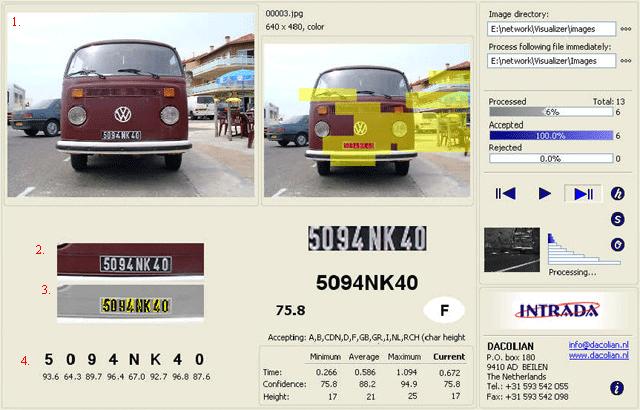Viewport: 640px width, 410px height.
Task: Click the '640 x 480, color' text
Action: [x=294, y=27]
